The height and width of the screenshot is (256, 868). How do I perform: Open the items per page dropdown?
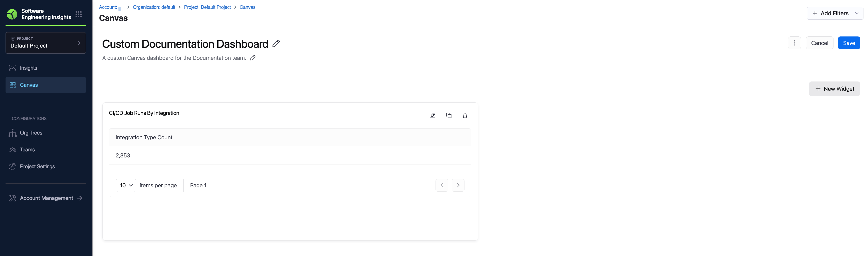pyautogui.click(x=126, y=185)
